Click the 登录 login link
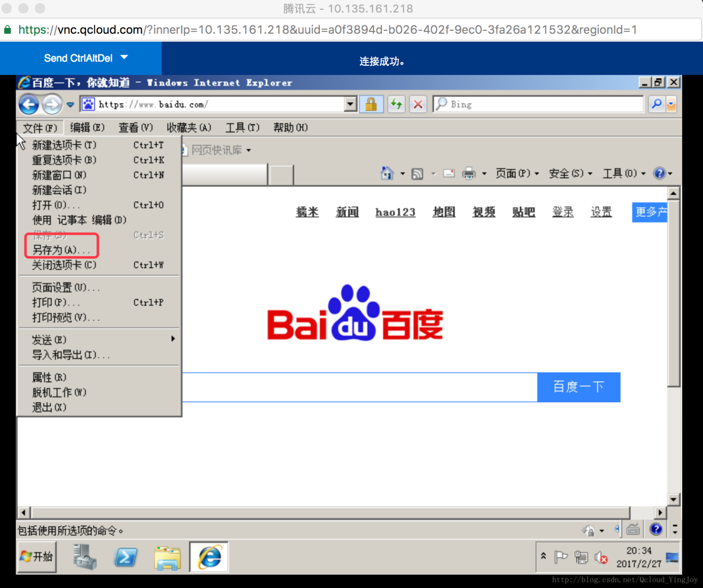 563,212
